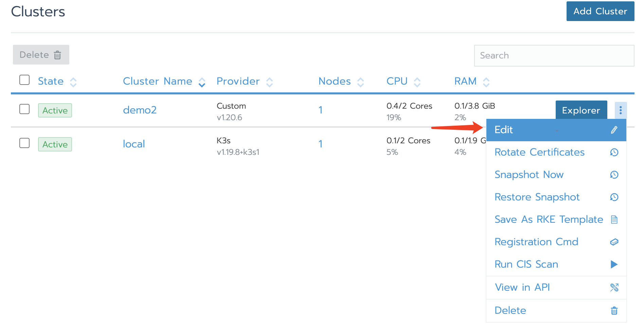
Task: Select Edit from the context menu
Action: pos(504,130)
